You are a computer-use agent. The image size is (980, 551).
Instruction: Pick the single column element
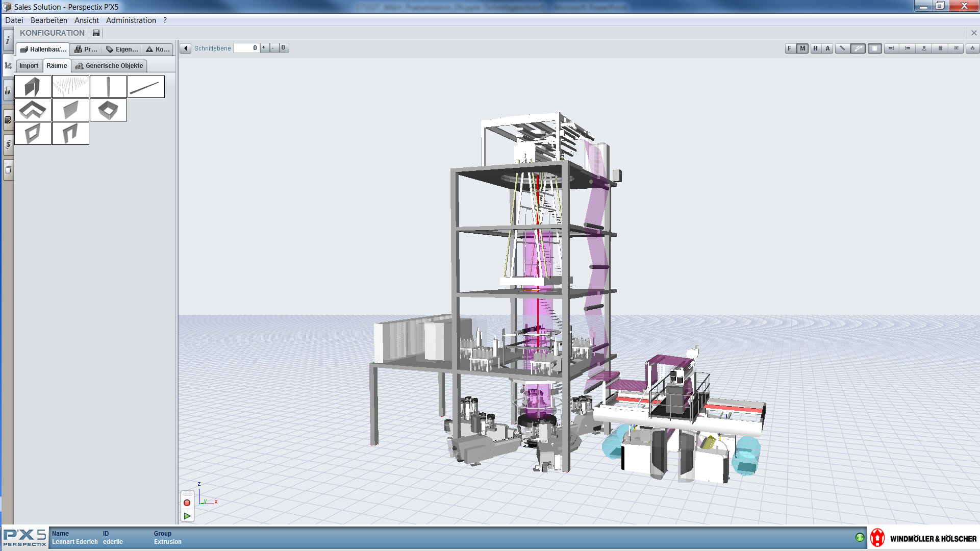click(x=108, y=86)
